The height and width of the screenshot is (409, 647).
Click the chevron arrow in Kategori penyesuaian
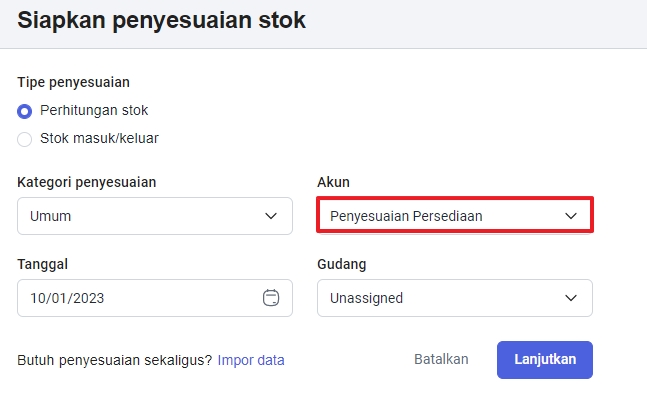pyautogui.click(x=270, y=216)
